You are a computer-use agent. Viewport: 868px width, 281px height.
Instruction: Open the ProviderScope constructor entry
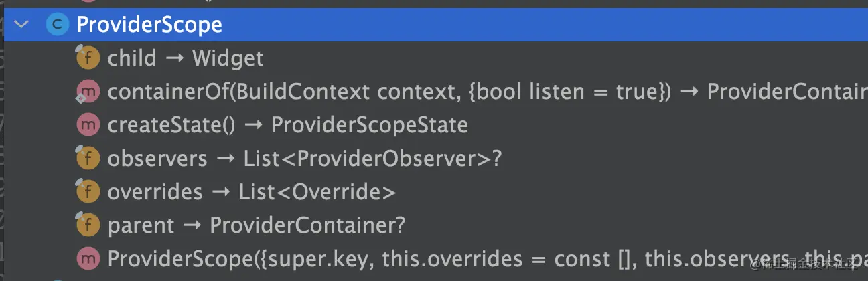tap(402, 258)
